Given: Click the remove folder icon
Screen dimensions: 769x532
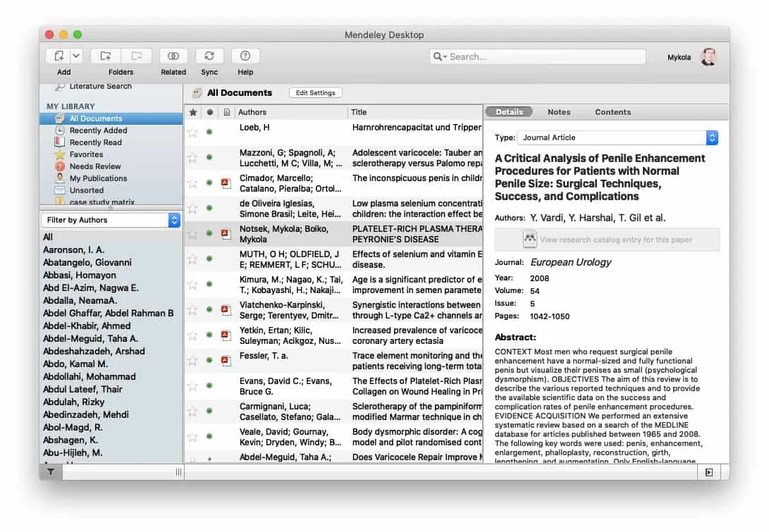Looking at the screenshot, I should pyautogui.click(x=136, y=56).
